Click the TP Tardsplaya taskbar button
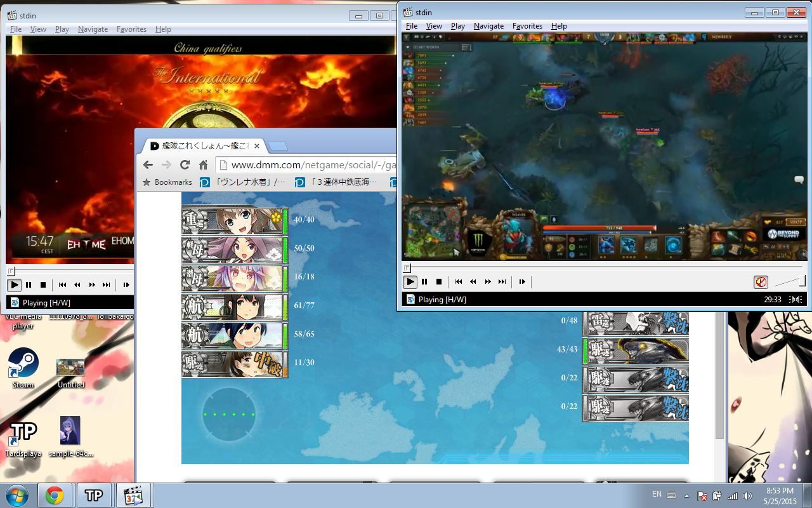Screen dimensions: 812x508 (94, 495)
